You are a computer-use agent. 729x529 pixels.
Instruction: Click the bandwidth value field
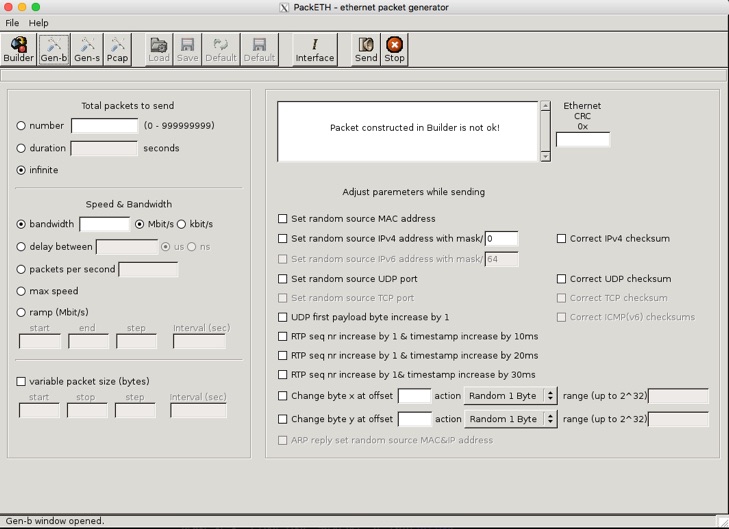tap(105, 224)
